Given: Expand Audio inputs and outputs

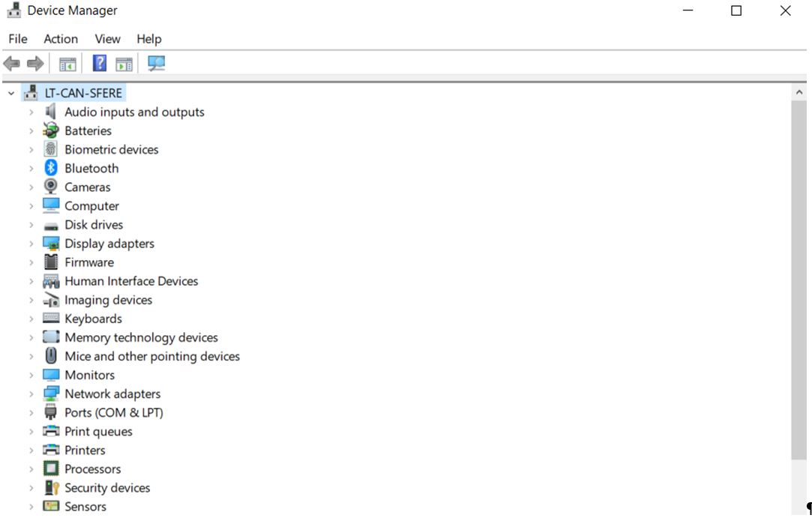Looking at the screenshot, I should coord(31,112).
